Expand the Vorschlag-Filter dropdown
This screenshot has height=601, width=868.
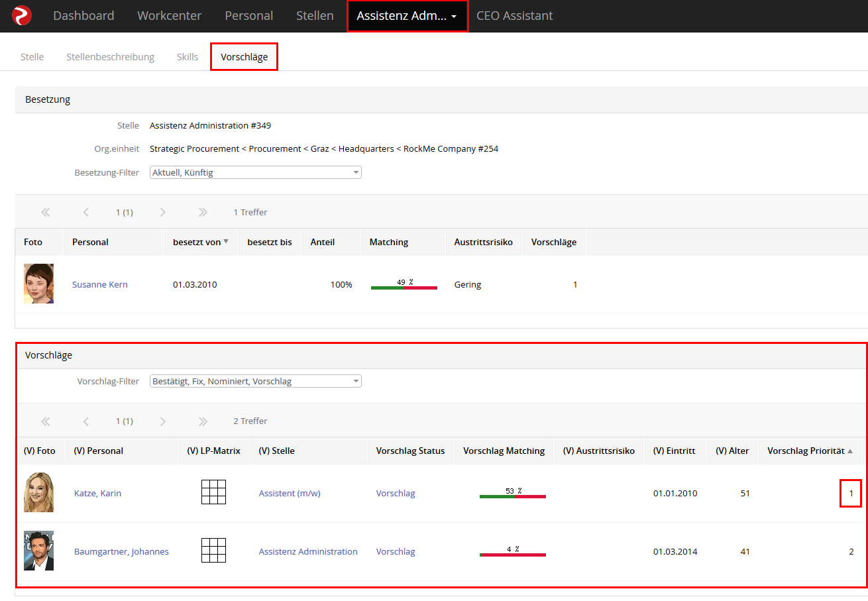coord(256,381)
